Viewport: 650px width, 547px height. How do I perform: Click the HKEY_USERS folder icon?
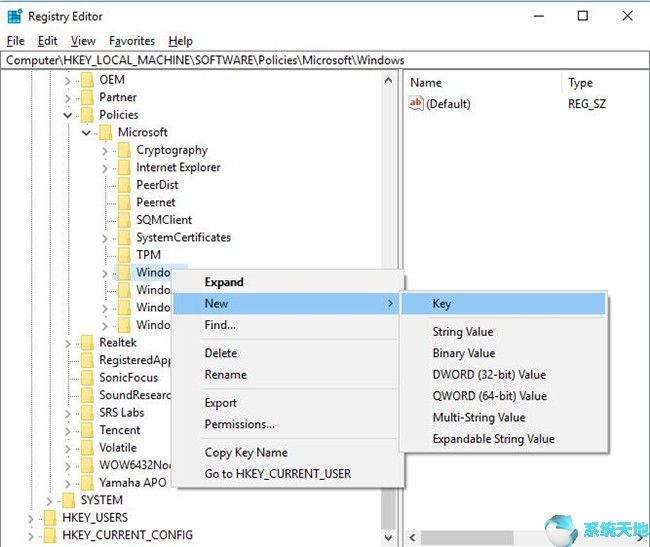(x=50, y=518)
